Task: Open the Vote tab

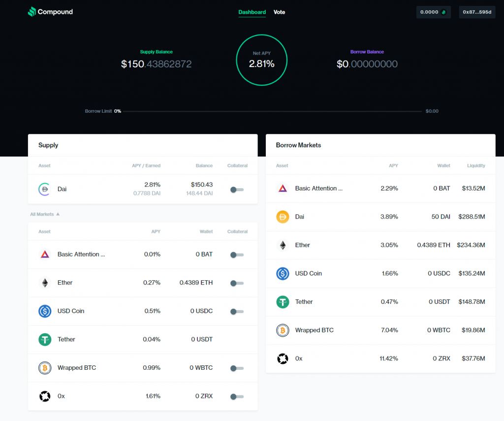Action: point(279,12)
